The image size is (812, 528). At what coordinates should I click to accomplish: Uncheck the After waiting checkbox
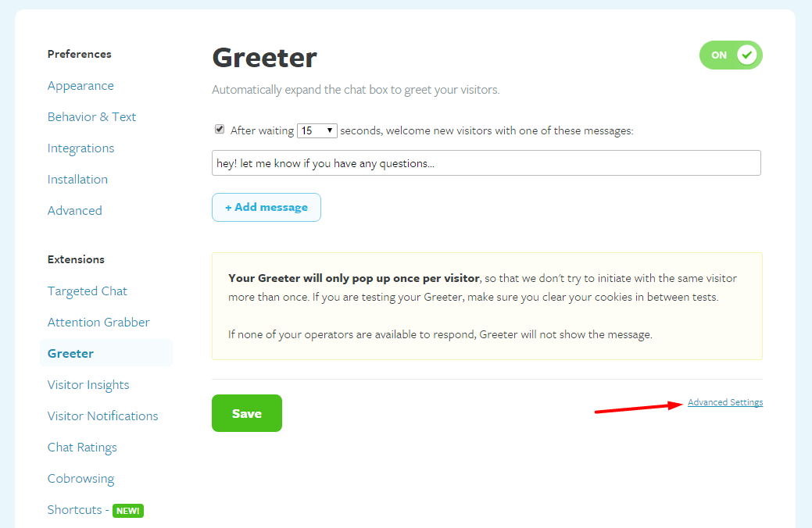coord(220,130)
